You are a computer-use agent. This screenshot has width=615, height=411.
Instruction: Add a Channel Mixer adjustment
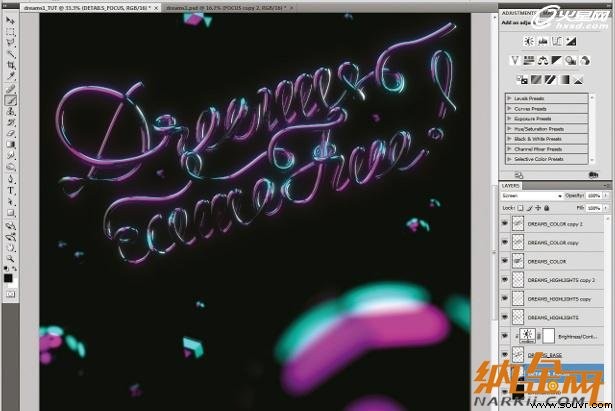point(585,60)
